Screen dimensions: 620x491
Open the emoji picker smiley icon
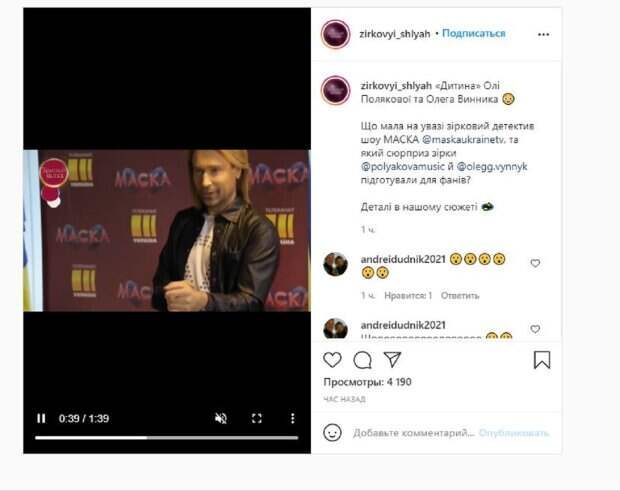[x=332, y=432]
